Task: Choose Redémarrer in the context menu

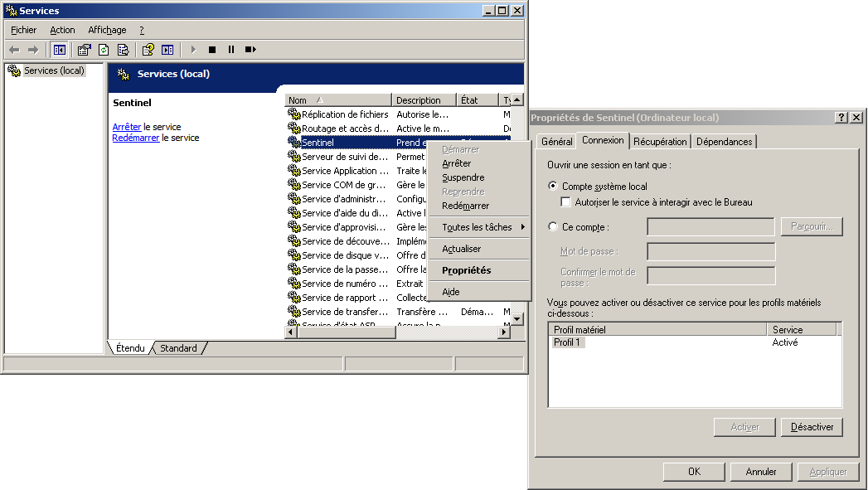Action: click(479, 206)
